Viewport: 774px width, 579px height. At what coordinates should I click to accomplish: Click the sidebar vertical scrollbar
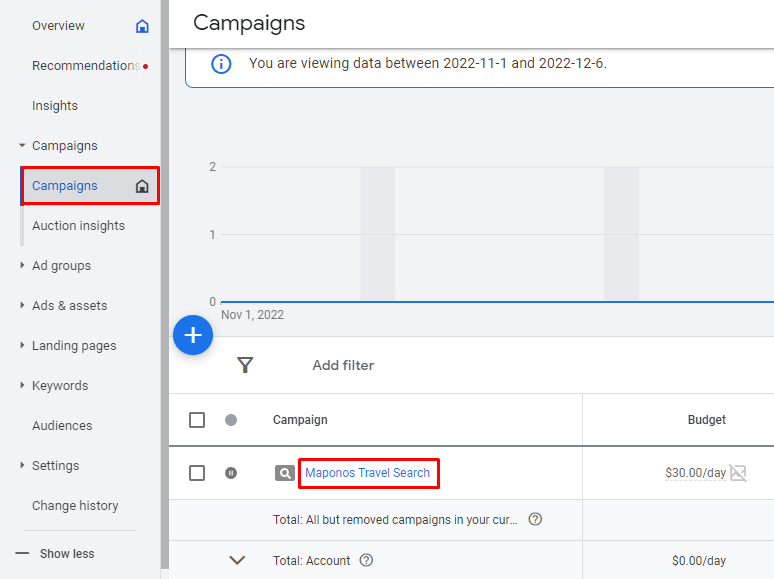[x=165, y=284]
